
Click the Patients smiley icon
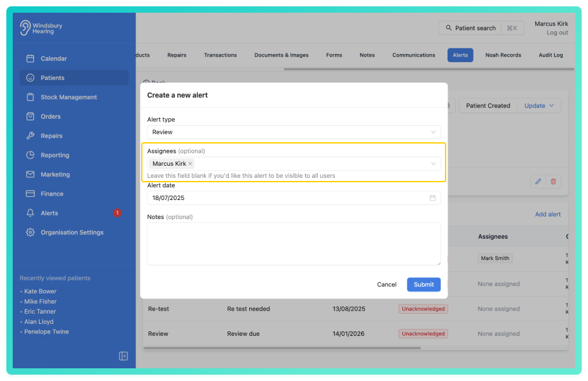coord(31,77)
